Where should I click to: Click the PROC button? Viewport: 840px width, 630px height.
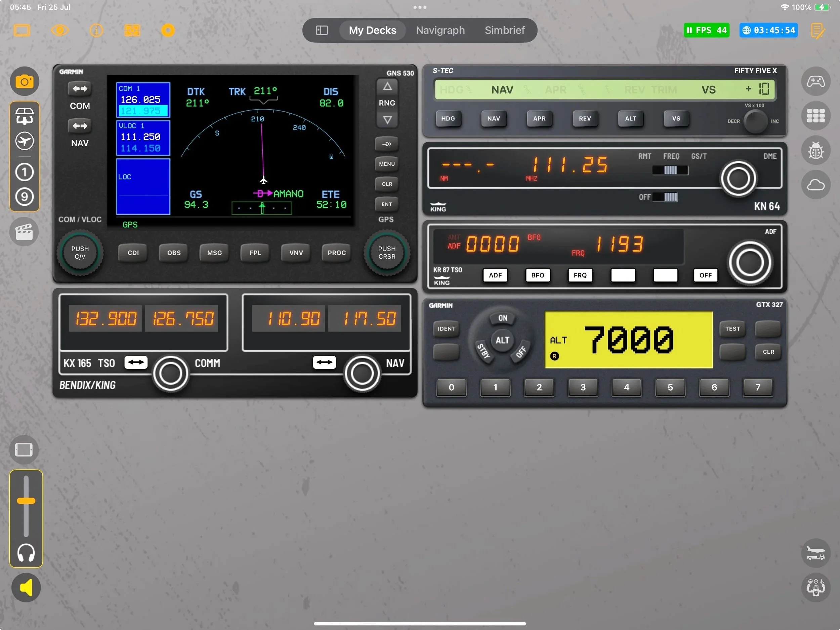(336, 253)
